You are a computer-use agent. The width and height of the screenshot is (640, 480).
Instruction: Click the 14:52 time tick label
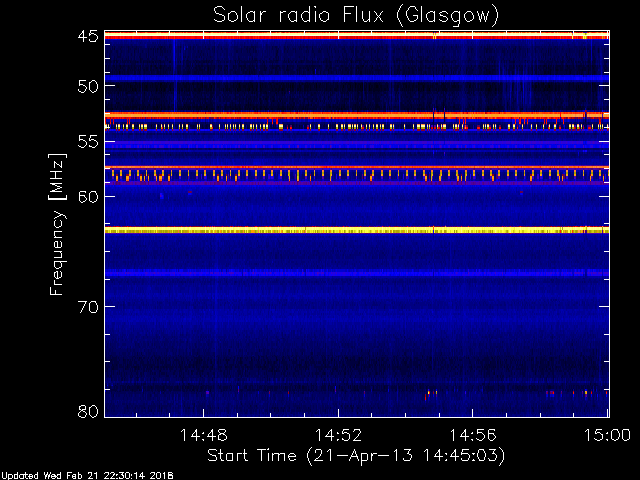click(338, 435)
